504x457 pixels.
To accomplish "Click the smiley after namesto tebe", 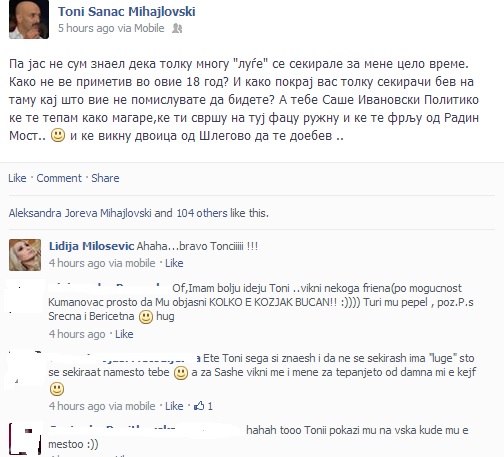I will click(181, 373).
